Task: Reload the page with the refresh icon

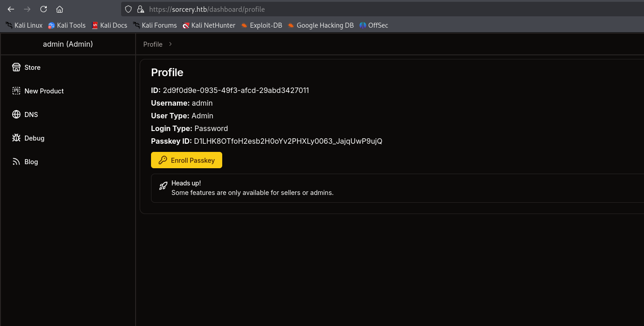Action: pos(43,9)
